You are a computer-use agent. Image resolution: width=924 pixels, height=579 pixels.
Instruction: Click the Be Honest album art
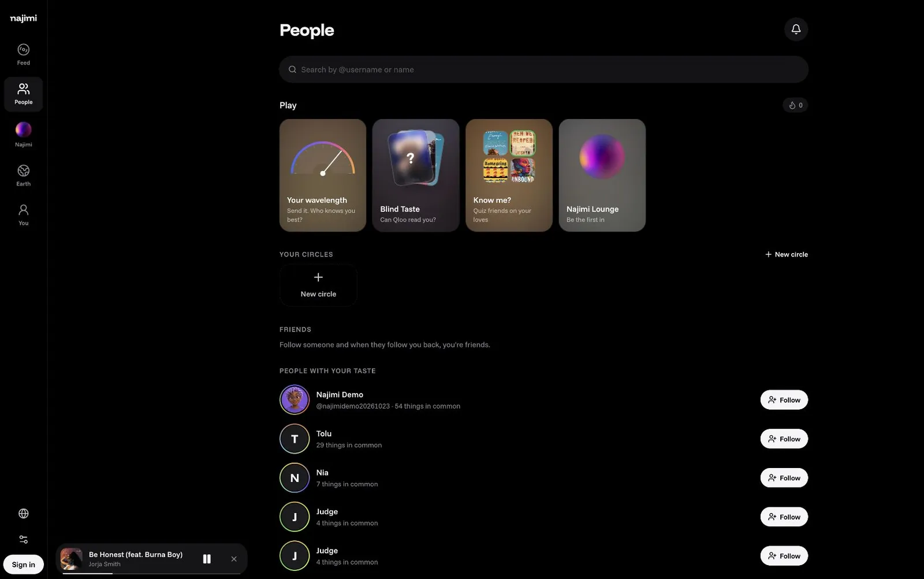coord(72,559)
